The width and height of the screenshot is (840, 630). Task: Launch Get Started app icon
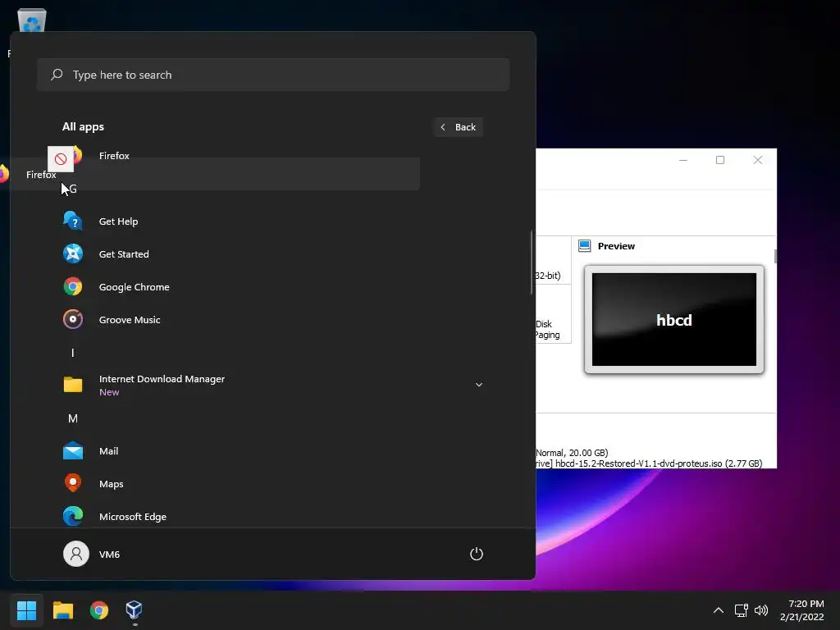tap(73, 254)
